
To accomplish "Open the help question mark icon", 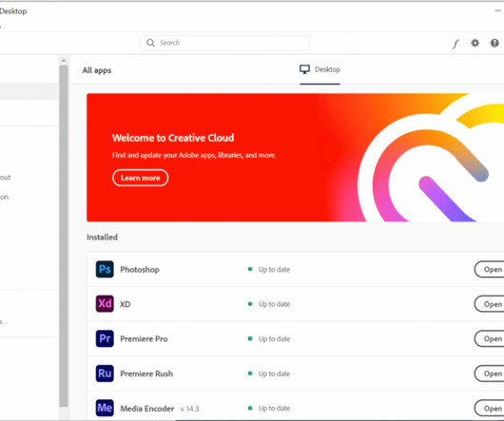I will pos(494,43).
